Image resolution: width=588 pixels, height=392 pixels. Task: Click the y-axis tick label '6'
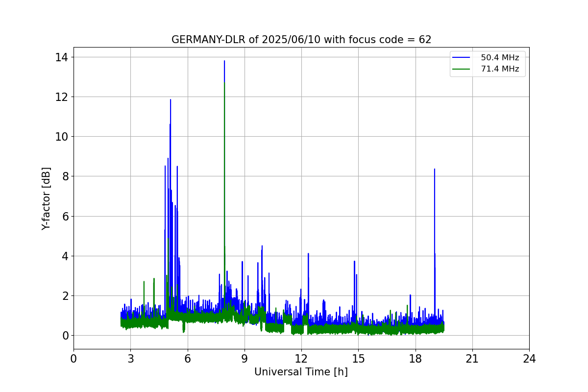click(65, 216)
